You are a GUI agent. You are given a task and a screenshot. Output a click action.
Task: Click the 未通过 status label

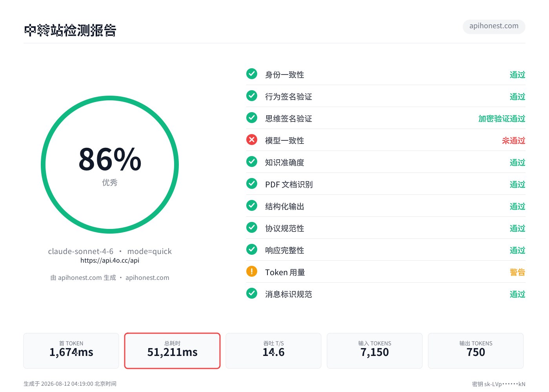point(514,140)
